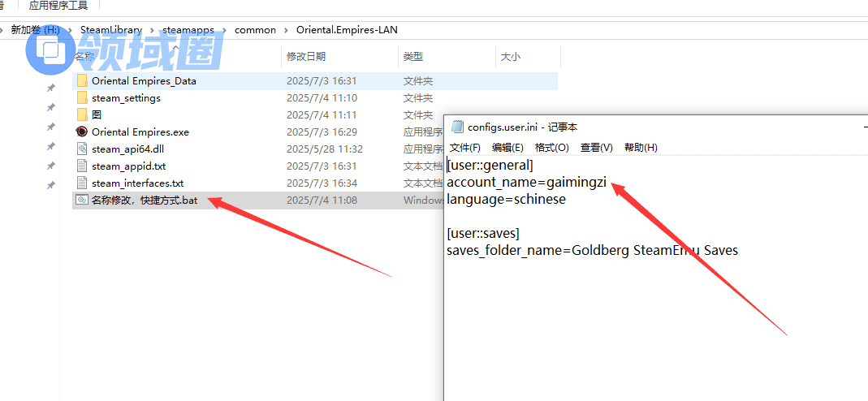The width and height of the screenshot is (868, 401).
Task: Click the steam_api64.dll file icon
Action: tap(81, 149)
